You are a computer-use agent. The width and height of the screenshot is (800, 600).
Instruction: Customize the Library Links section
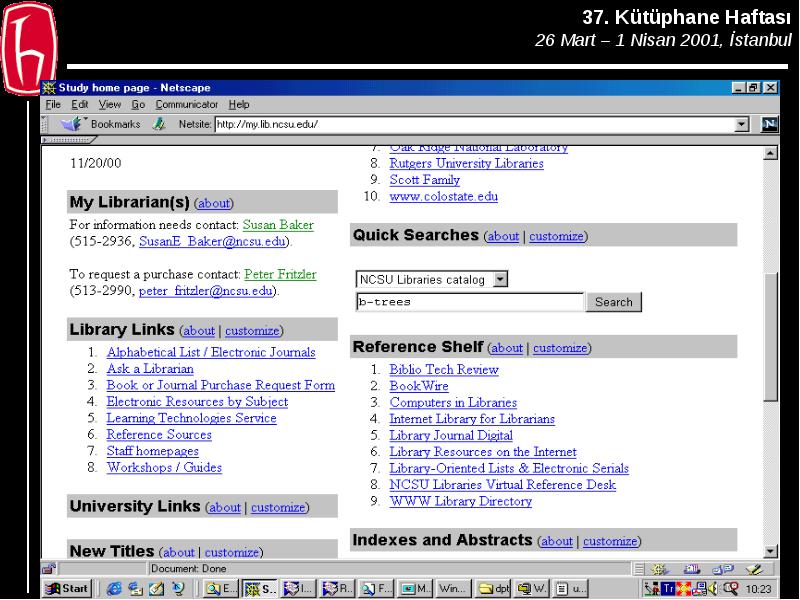pyautogui.click(x=252, y=331)
